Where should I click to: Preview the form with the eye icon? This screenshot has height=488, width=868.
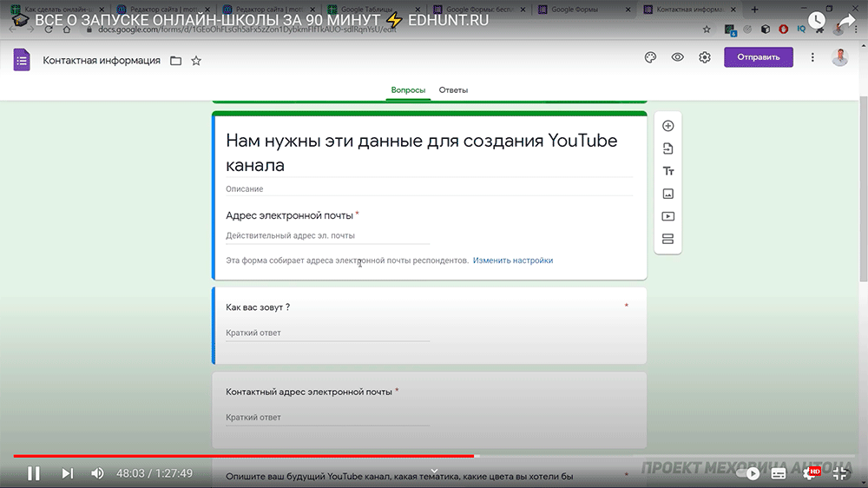pos(678,57)
